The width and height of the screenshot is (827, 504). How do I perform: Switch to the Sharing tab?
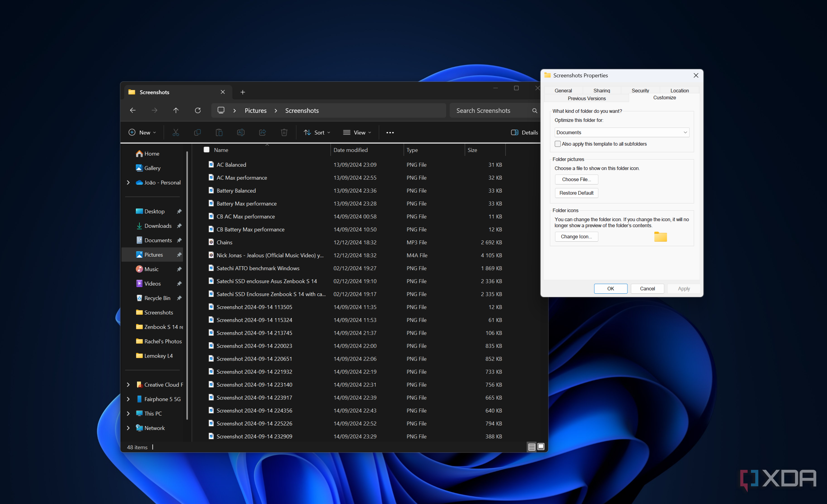point(602,91)
